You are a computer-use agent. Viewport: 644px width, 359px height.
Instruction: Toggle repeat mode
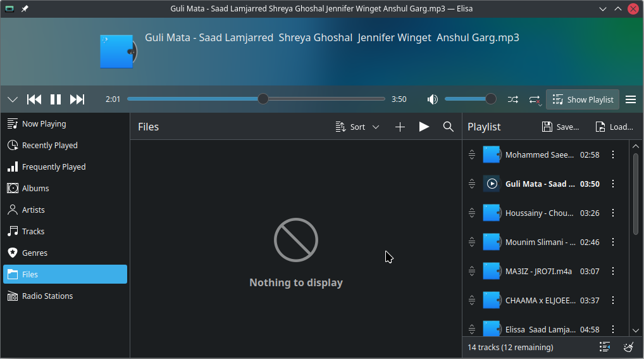pos(535,99)
